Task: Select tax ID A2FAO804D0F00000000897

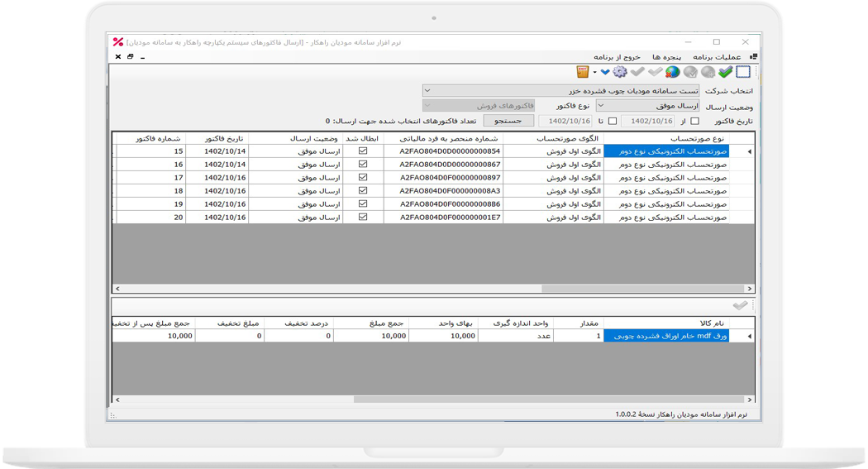Action: [x=443, y=177]
